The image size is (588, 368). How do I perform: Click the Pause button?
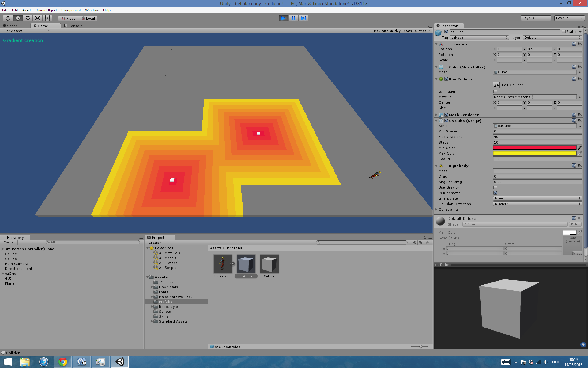coord(293,18)
